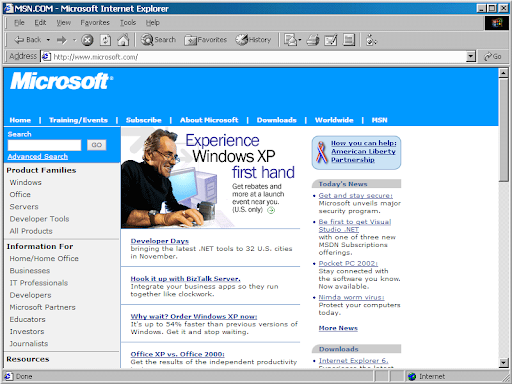Screen dimensions: 512x384
Task: Expand the Address bar dropdown list
Action: click(470, 57)
